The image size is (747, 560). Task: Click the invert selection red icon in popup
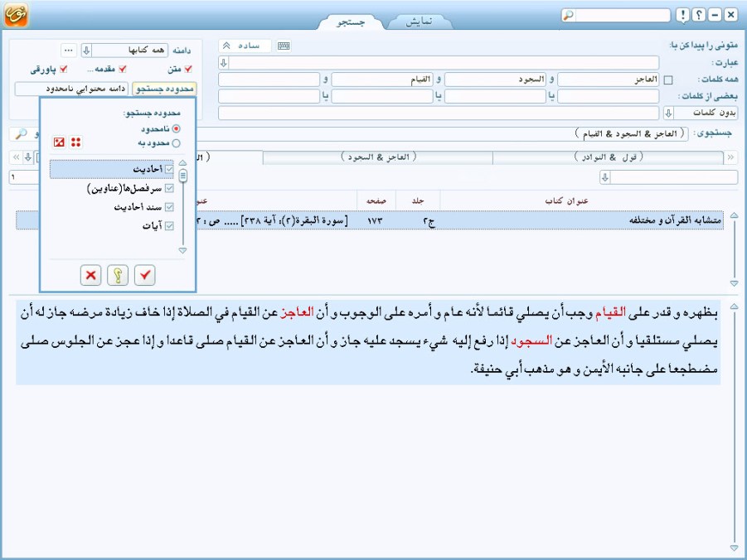click(59, 142)
